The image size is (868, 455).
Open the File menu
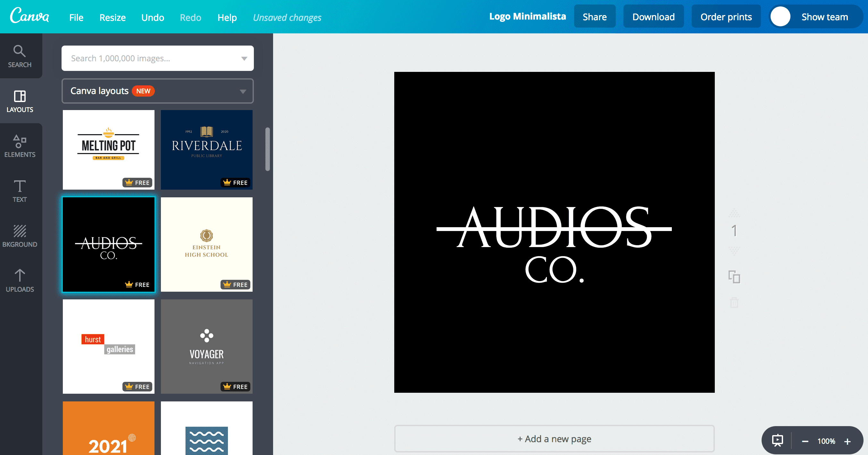point(76,18)
